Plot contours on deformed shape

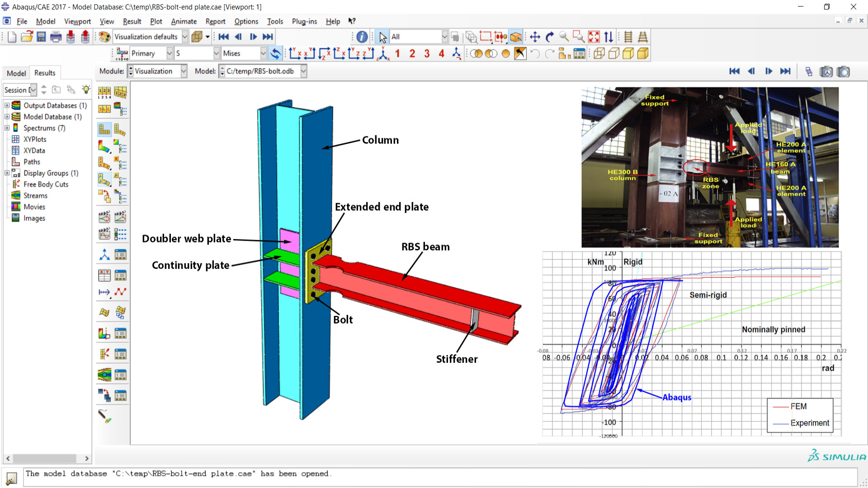(104, 146)
